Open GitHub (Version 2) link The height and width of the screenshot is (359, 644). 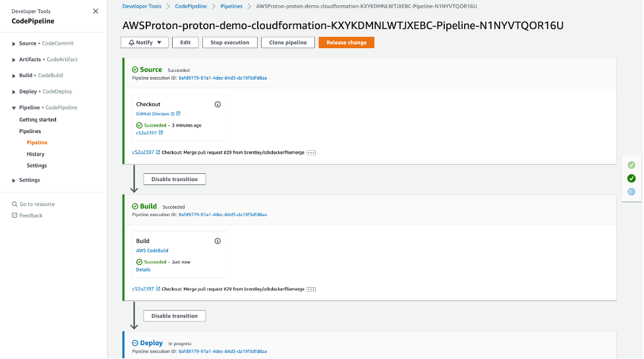click(156, 114)
